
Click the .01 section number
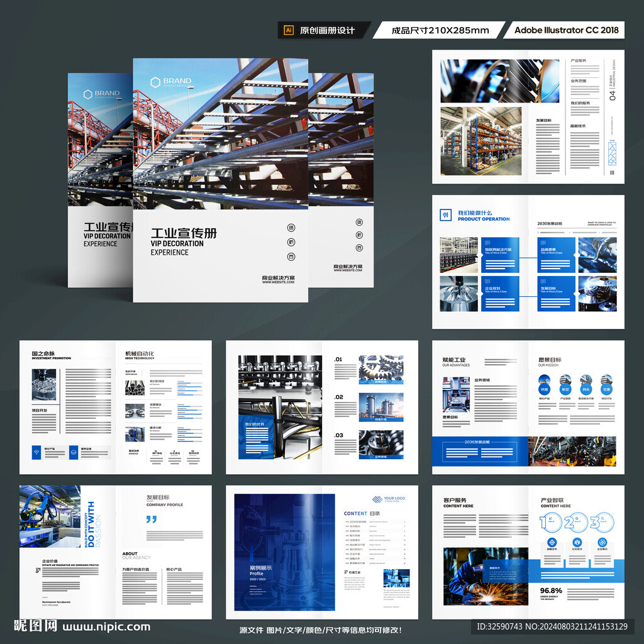click(x=338, y=359)
